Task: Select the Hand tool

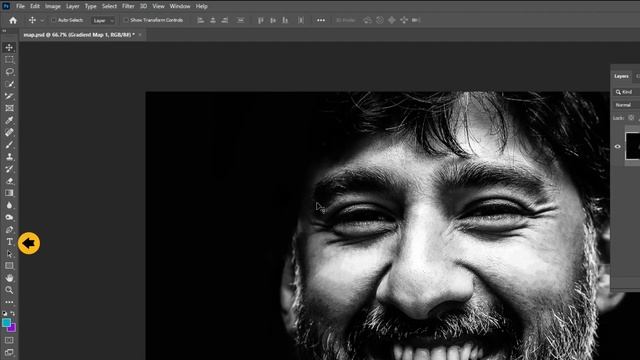Action: pyautogui.click(x=9, y=278)
